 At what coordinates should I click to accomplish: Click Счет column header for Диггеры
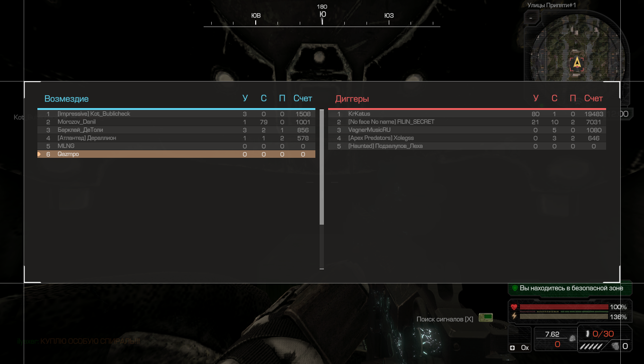tap(593, 98)
